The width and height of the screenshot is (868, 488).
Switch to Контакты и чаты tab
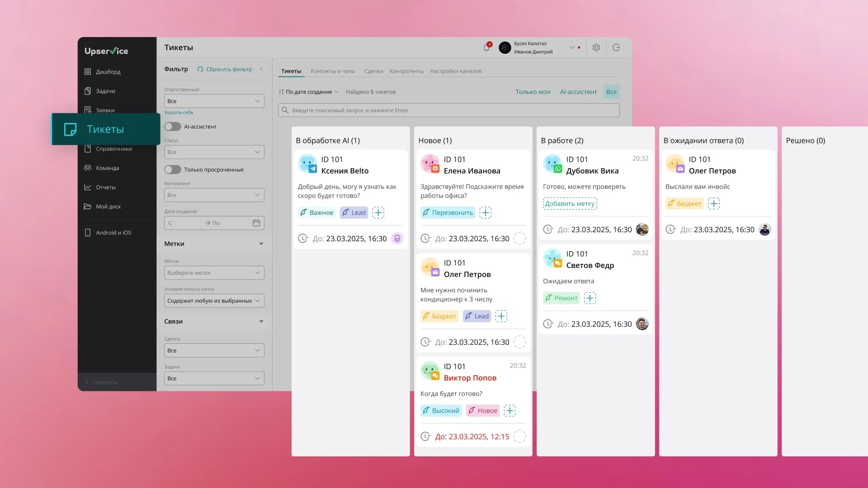(x=333, y=71)
